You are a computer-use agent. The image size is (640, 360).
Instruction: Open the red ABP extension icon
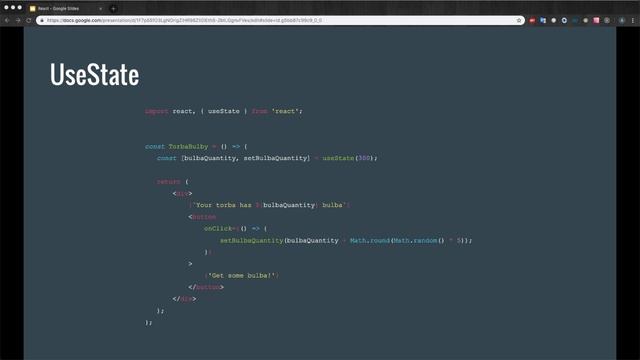(x=532, y=20)
